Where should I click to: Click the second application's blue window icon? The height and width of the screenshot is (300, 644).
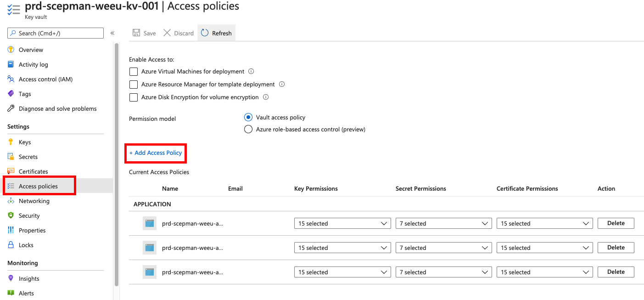coord(150,248)
